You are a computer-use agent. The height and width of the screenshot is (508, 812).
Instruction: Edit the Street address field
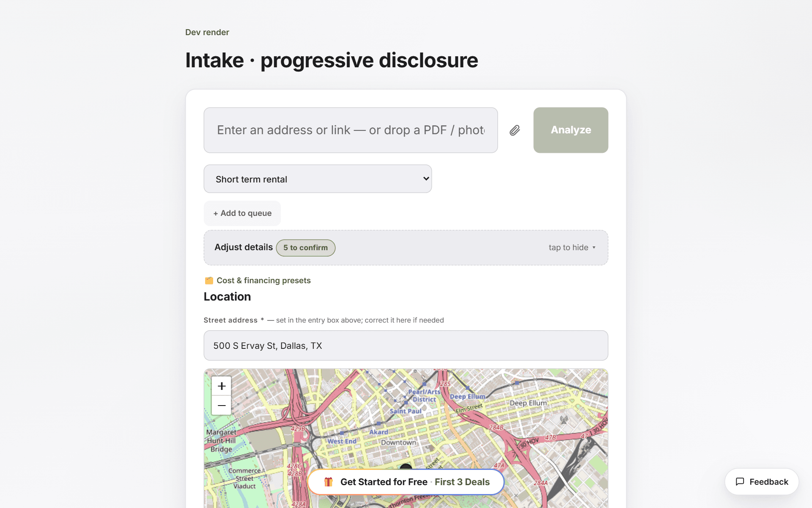(406, 345)
